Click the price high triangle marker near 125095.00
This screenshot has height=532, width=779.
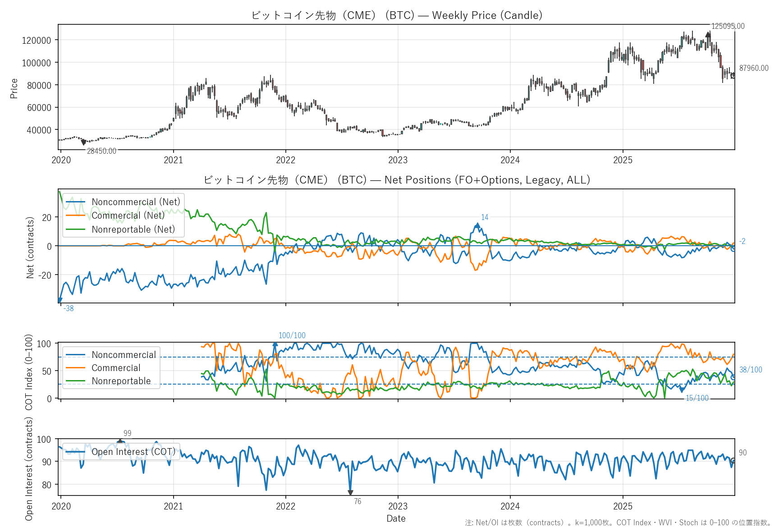tap(708, 34)
